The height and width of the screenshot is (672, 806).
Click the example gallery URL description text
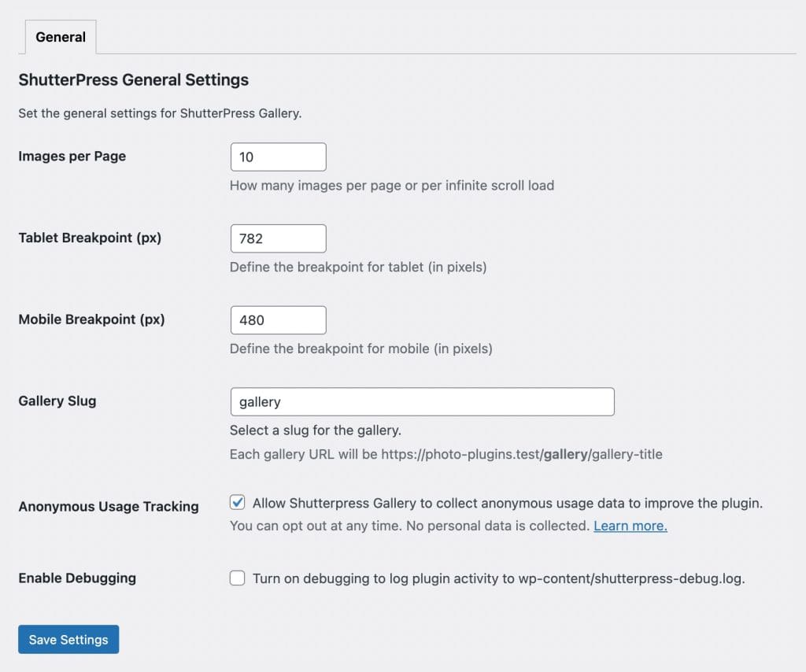point(446,454)
